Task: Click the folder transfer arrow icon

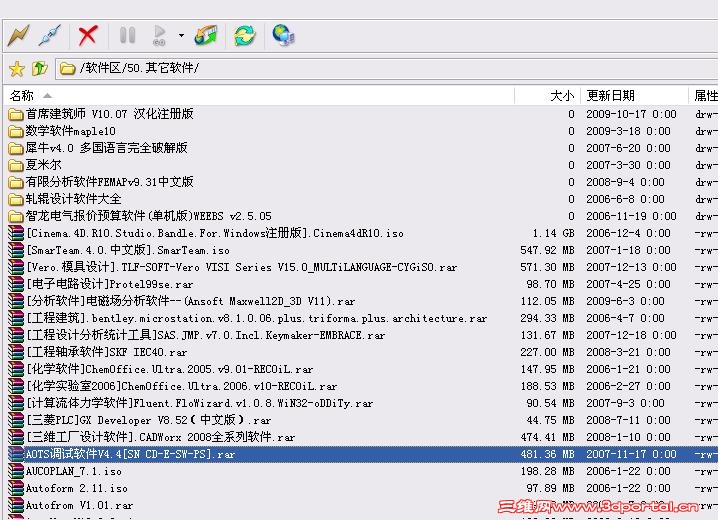Action: (206, 36)
